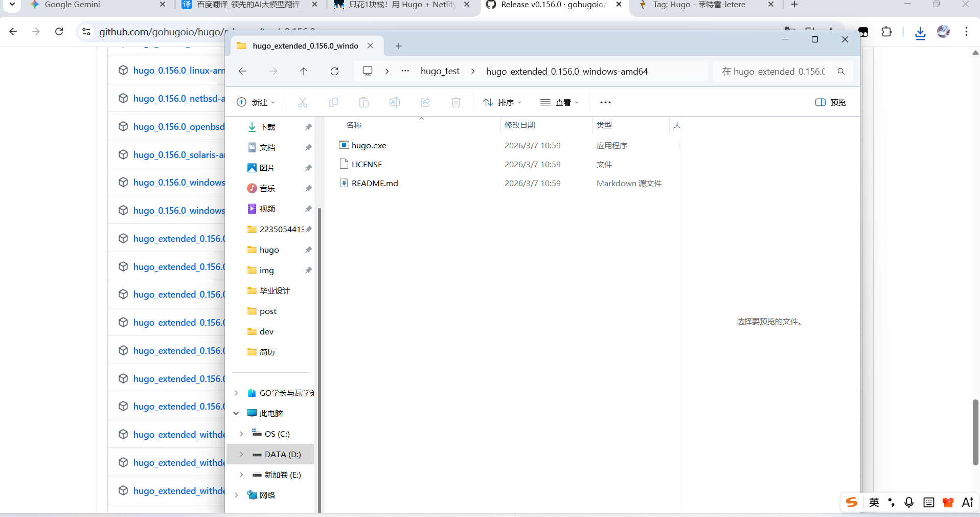The image size is (980, 517).
Task: Open Chrome downloads icon
Action: pos(920,32)
